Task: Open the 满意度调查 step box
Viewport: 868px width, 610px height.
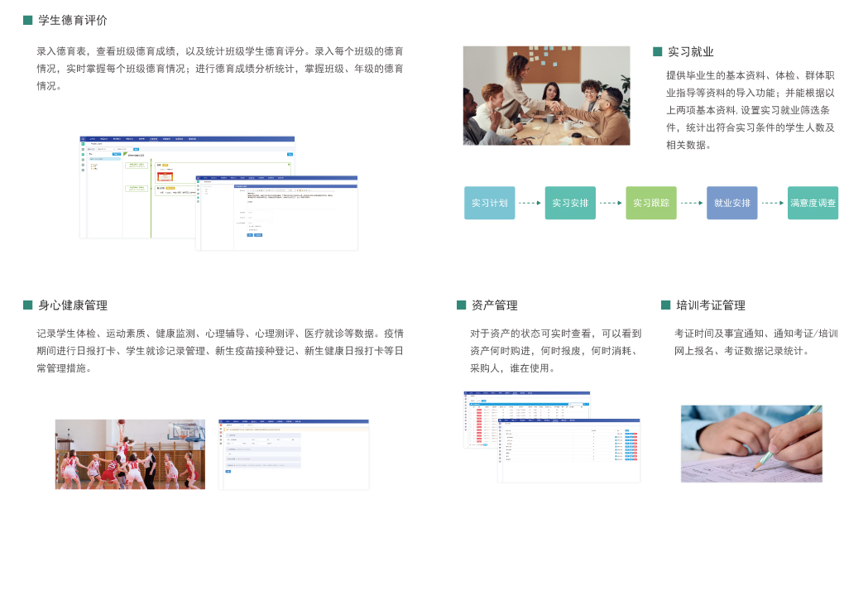Action: pyautogui.click(x=813, y=203)
